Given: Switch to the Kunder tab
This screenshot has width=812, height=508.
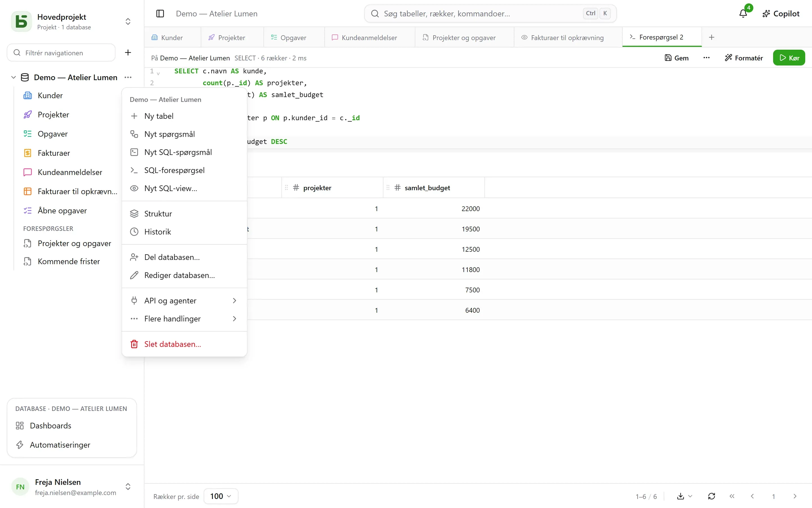Looking at the screenshot, I should pyautogui.click(x=172, y=38).
